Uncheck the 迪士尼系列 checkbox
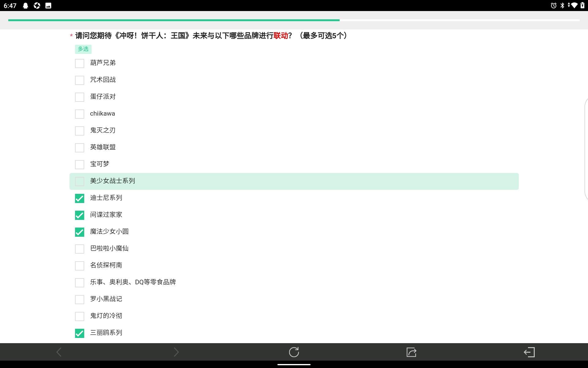Screen dimensions: 588x368 pyautogui.click(x=80, y=198)
